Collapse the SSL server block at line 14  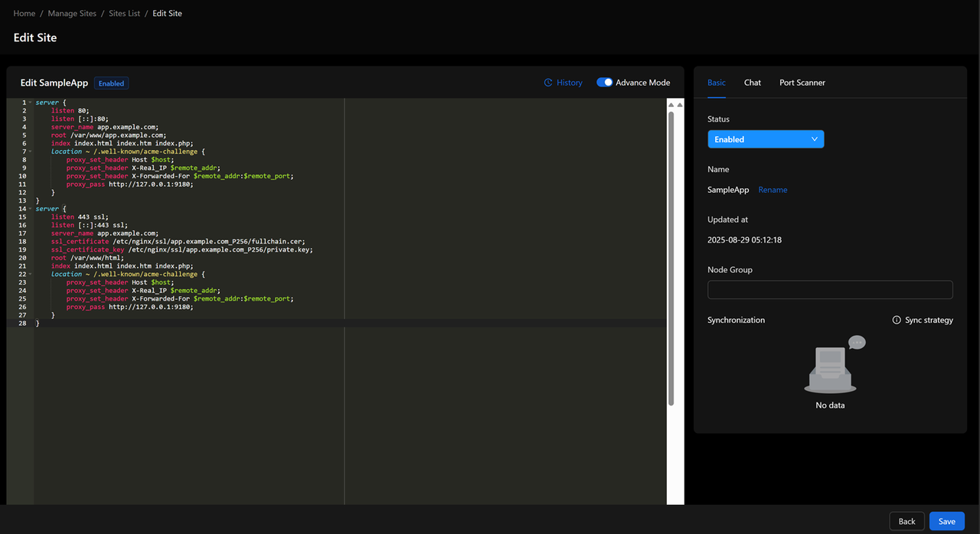pos(29,208)
